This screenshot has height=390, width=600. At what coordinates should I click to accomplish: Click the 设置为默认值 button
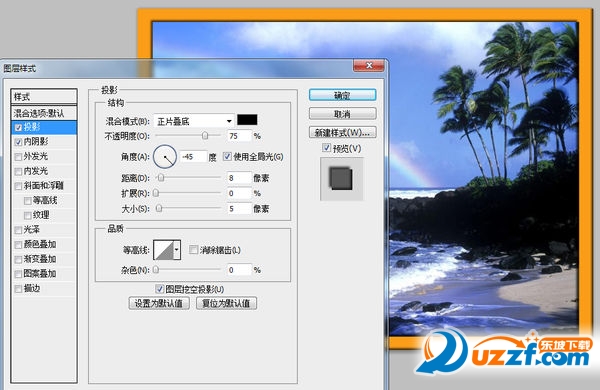click(x=159, y=303)
